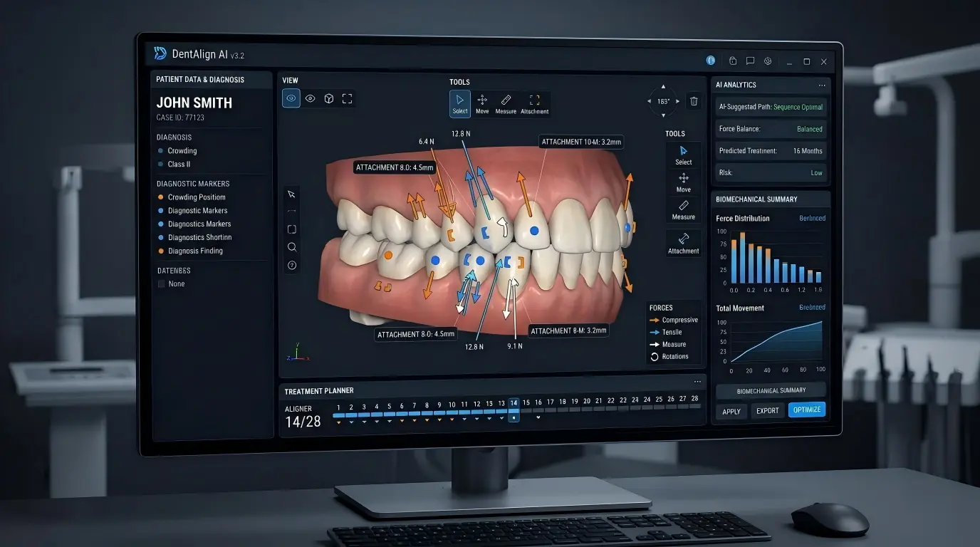Viewport: 980px width, 547px height.
Task: Choose the Select tool in the top toolbar
Action: coord(460,103)
